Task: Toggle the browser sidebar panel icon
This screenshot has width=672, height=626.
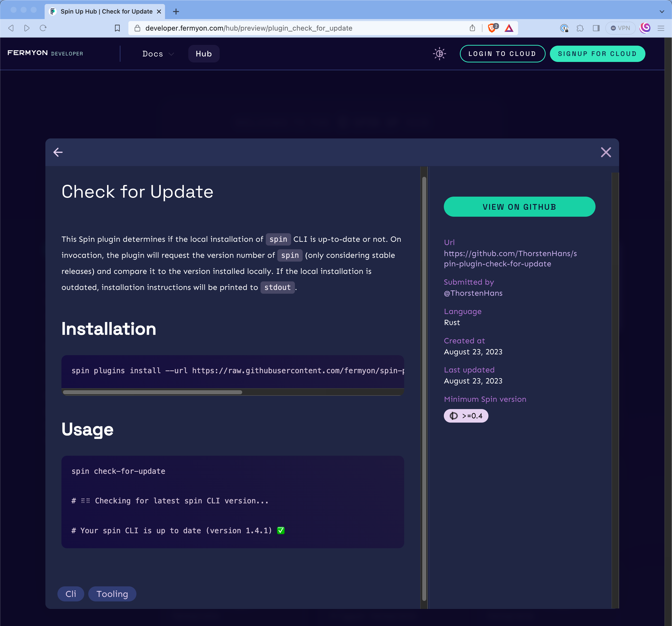Action: tap(596, 28)
